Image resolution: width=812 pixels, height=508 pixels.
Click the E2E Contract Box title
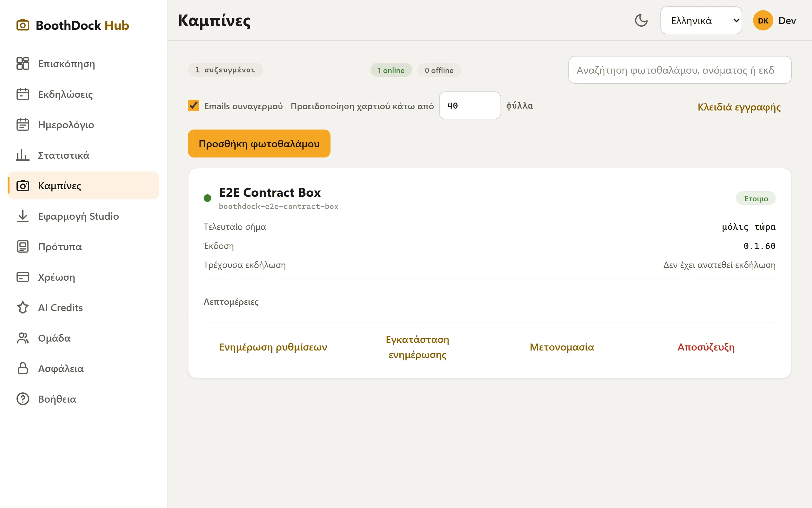coord(270,192)
